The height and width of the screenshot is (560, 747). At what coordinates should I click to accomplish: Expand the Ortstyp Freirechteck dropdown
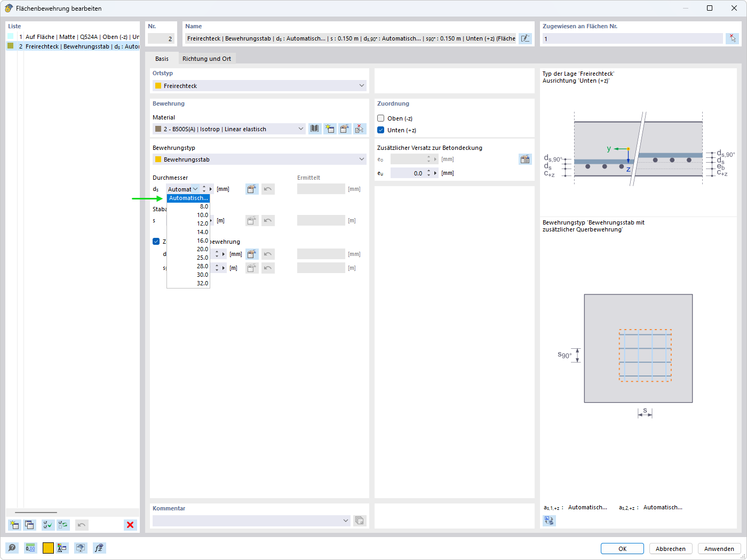coord(260,85)
